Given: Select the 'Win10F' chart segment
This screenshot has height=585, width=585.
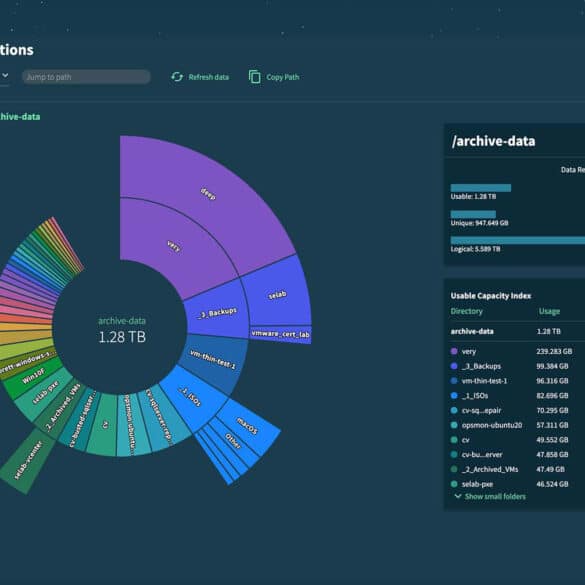Looking at the screenshot, I should [x=34, y=376].
